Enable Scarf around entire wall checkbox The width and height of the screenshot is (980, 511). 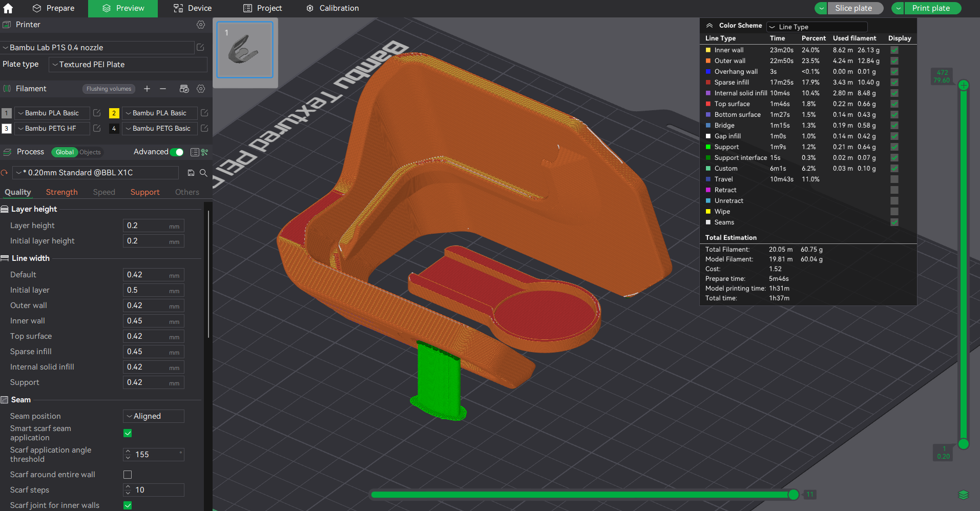128,475
